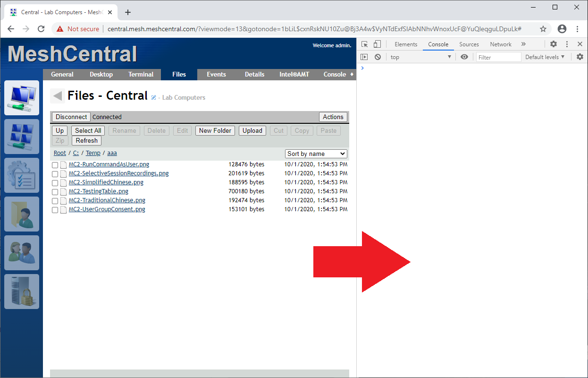Open the MC2-SimplifiedChinese.png file link
The height and width of the screenshot is (378, 588).
[106, 182]
